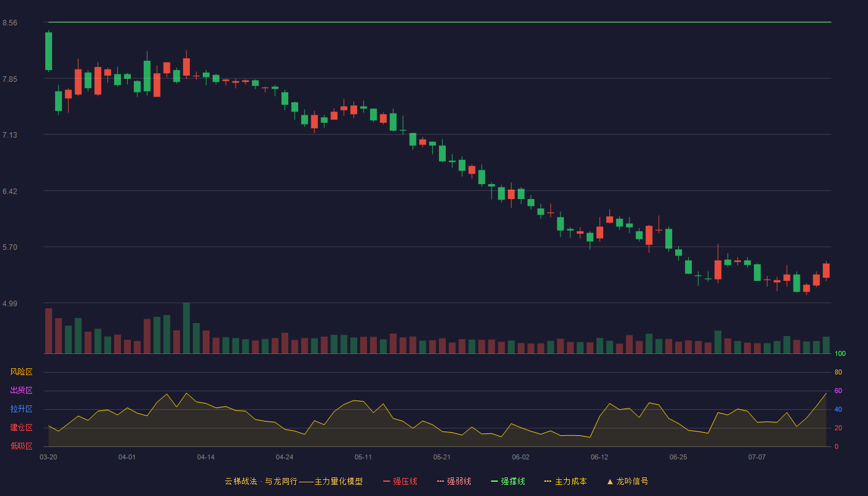Click the 0 indicator scale value
The image size is (868, 496).
[836, 446]
